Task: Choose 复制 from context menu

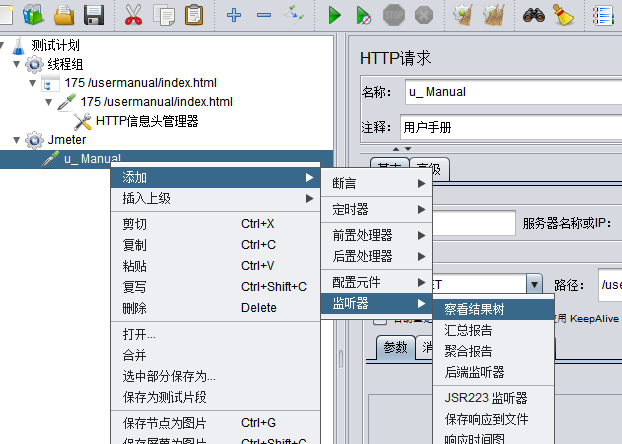Action: 215,245
